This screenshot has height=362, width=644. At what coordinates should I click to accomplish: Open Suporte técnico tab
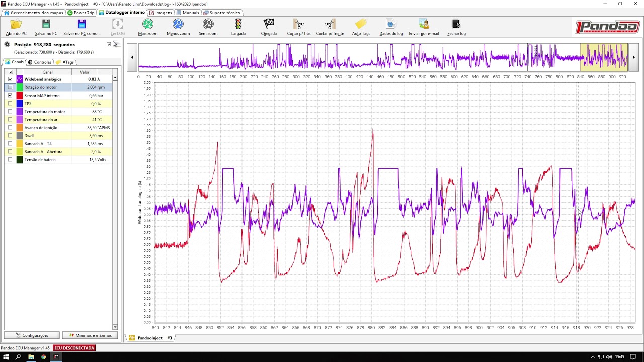(x=222, y=13)
